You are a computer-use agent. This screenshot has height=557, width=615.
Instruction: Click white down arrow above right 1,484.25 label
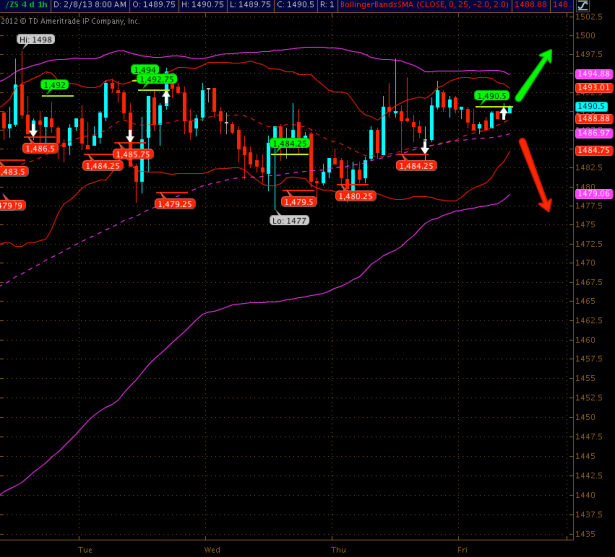tap(424, 147)
